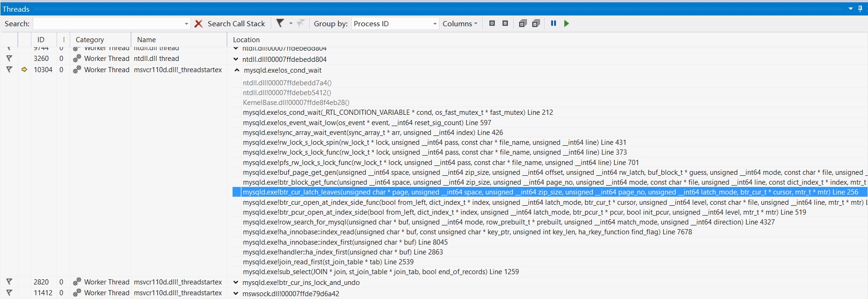Open the Columns dropdown menu
The image size is (868, 299).
460,23
